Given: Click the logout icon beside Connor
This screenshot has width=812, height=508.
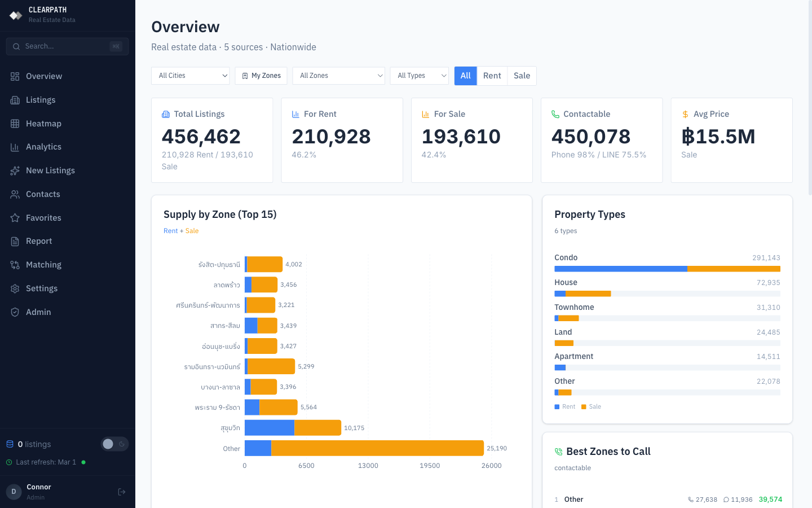Looking at the screenshot, I should (122, 492).
